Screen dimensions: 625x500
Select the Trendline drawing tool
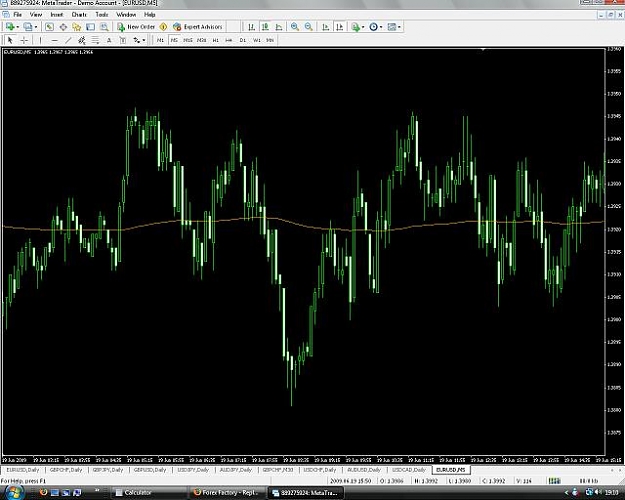68,40
